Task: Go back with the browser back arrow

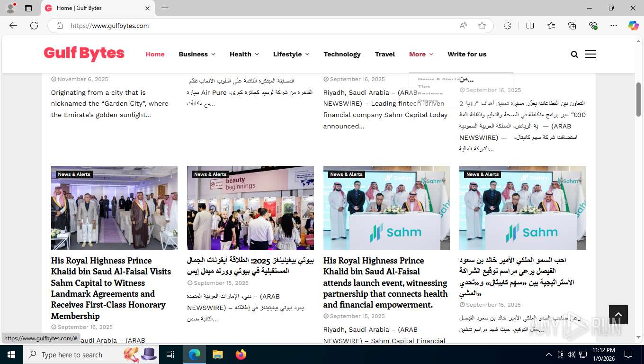Action: [x=13, y=26]
